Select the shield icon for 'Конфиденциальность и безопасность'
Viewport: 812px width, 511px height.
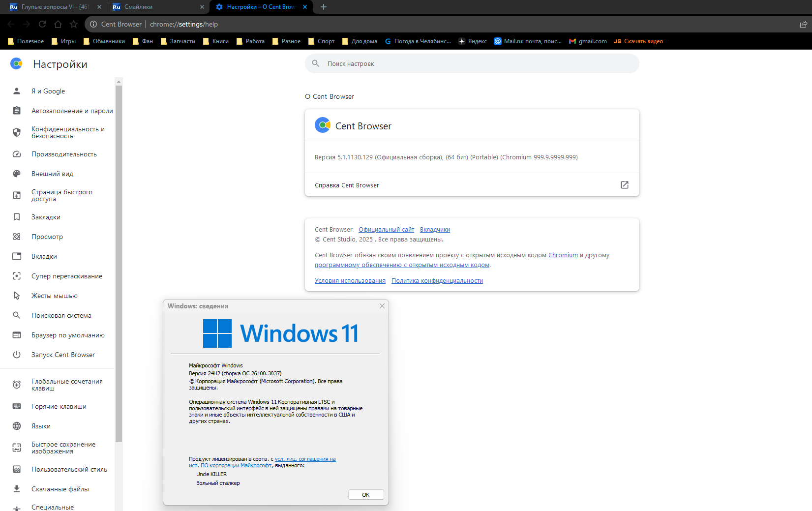pyautogui.click(x=17, y=132)
